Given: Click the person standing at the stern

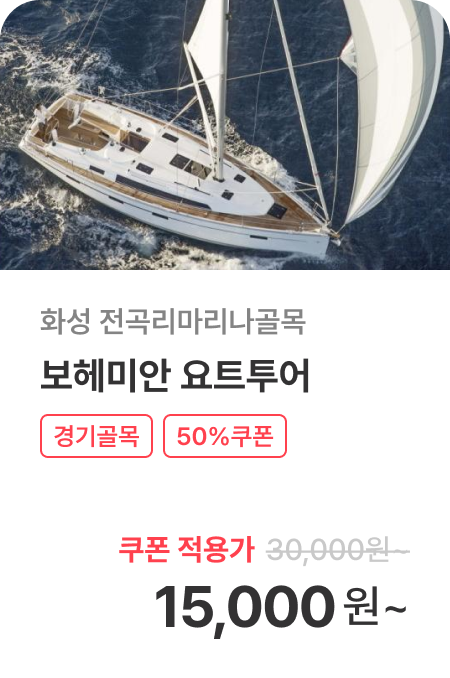Looking at the screenshot, I should (x=42, y=117).
